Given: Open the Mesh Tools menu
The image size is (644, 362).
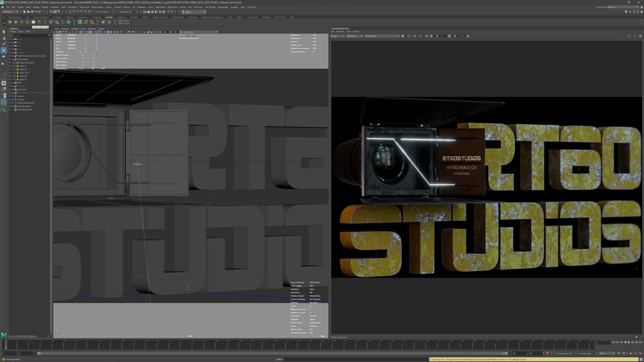Looking at the screenshot, I should pos(84,7).
